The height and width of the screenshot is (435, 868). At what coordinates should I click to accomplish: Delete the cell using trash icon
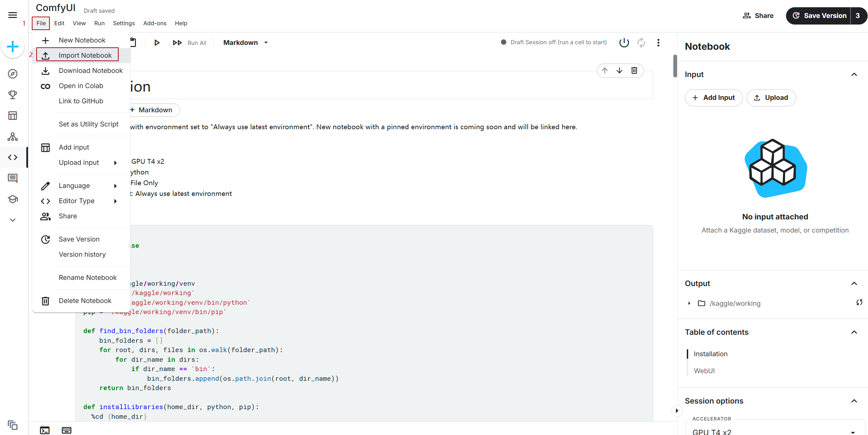tap(634, 70)
